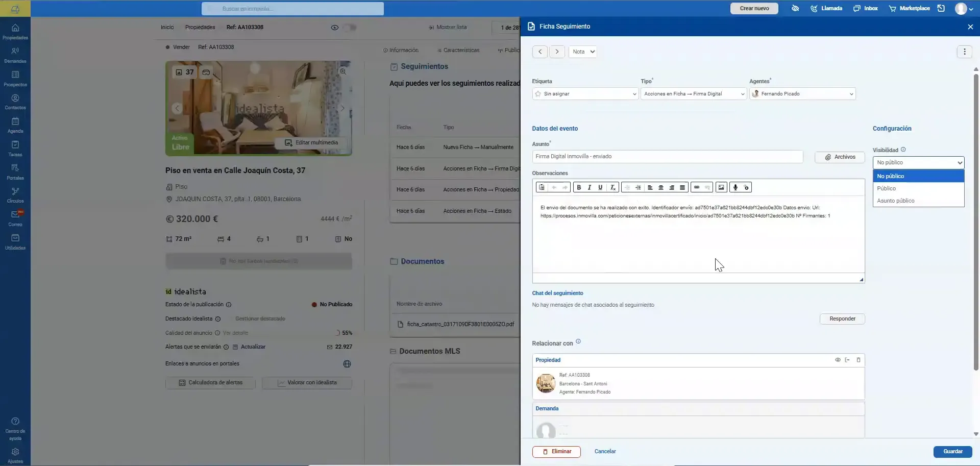
Task: Click Observaciones text area body
Action: point(698,235)
